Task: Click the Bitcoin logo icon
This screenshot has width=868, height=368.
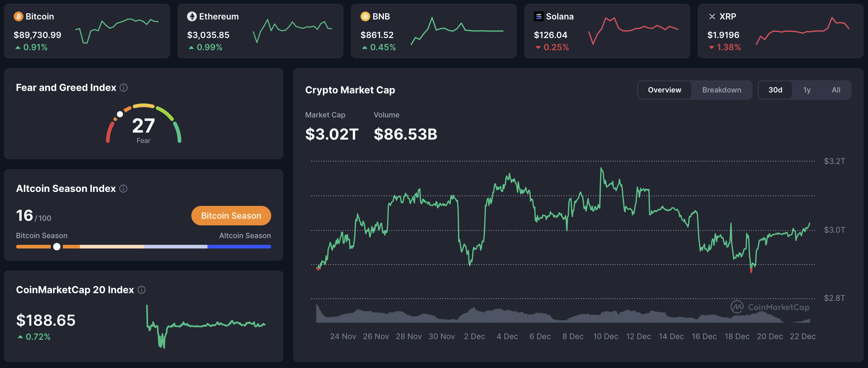Action: [19, 16]
